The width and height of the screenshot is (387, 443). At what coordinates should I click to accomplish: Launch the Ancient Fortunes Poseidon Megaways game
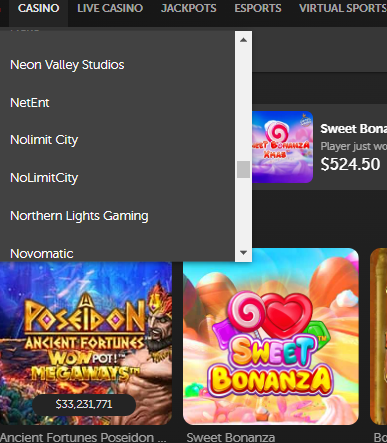(86, 343)
